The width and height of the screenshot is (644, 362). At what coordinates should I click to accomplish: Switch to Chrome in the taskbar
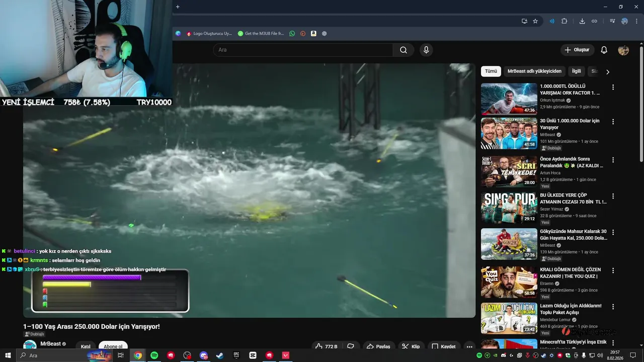pos(138,355)
